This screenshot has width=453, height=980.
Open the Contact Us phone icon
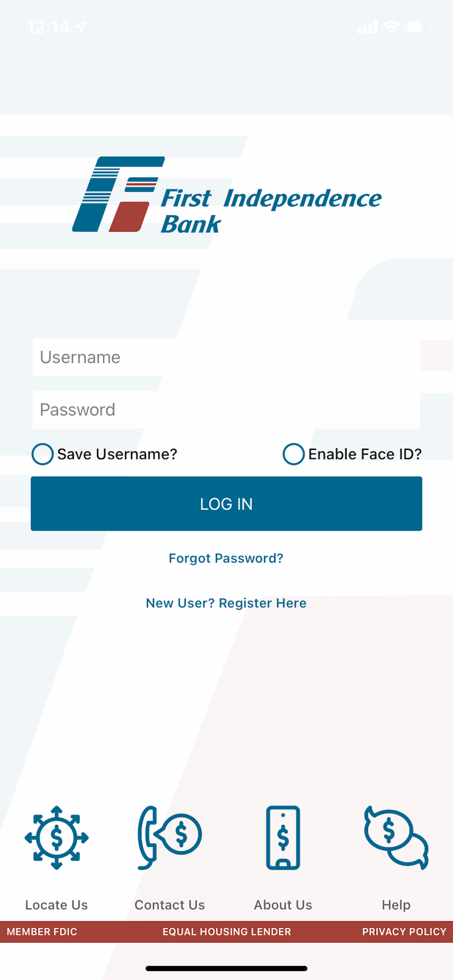(170, 837)
